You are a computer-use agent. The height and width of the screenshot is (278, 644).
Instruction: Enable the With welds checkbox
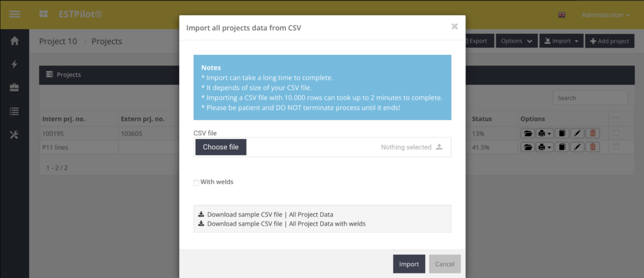(197, 183)
